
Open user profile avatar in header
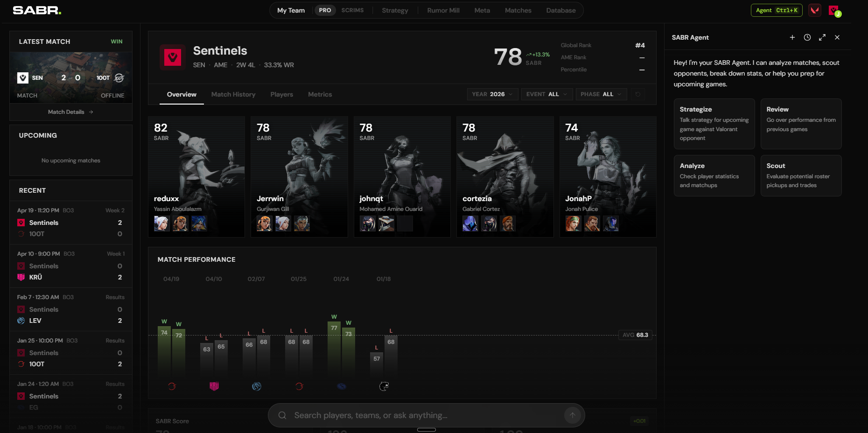(834, 10)
